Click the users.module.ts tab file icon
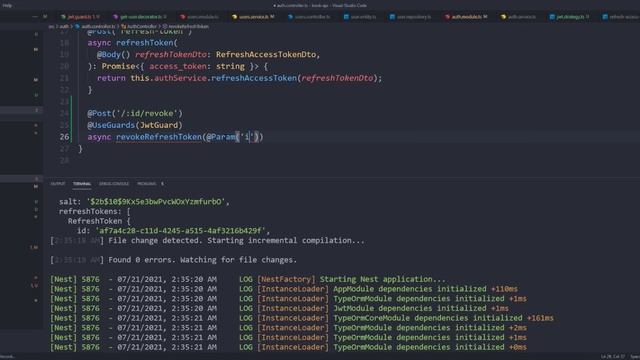 tap(183, 17)
